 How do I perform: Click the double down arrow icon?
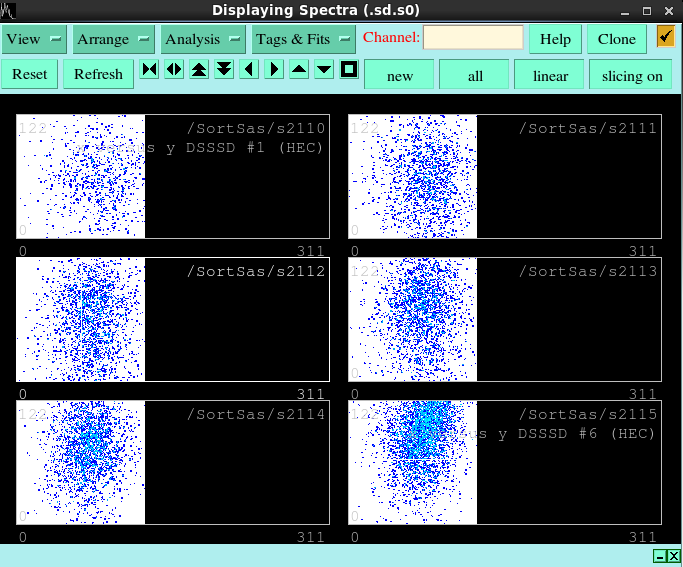(224, 69)
